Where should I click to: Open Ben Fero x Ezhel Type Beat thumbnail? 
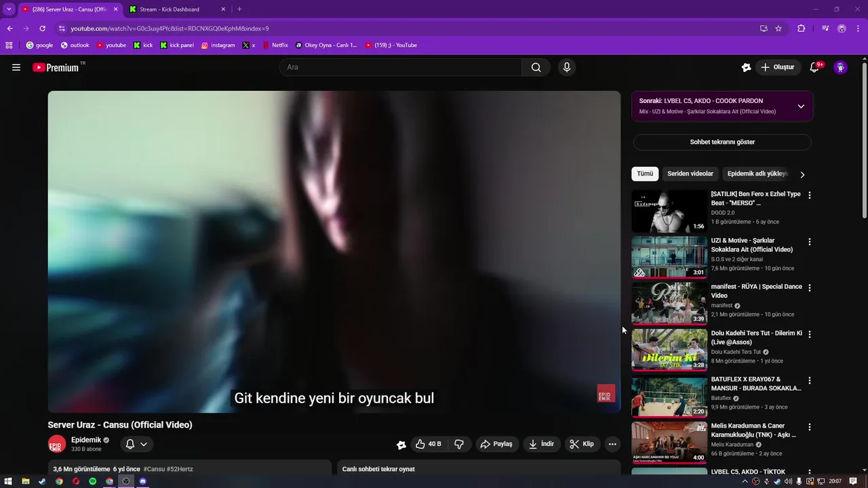coord(669,211)
